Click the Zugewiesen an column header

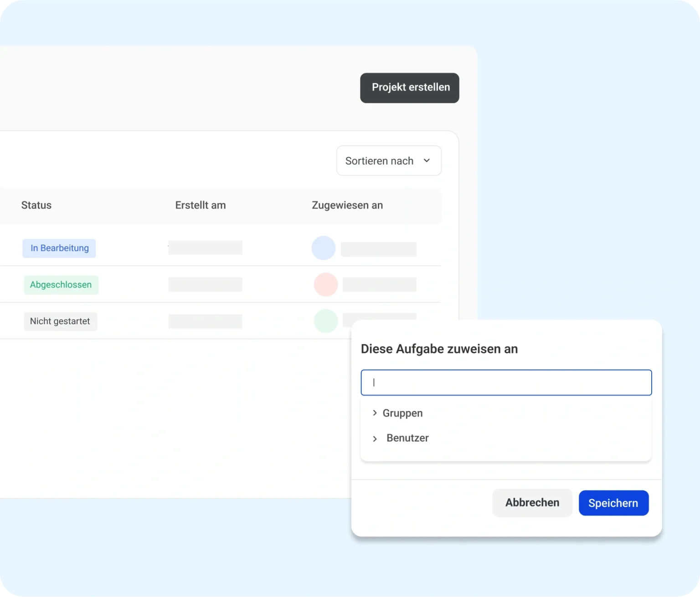[x=347, y=205]
